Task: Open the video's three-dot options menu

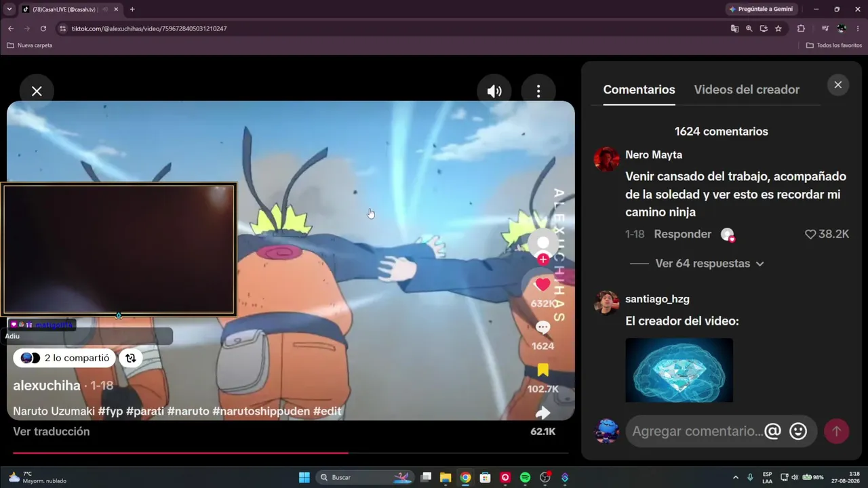Action: (538, 91)
